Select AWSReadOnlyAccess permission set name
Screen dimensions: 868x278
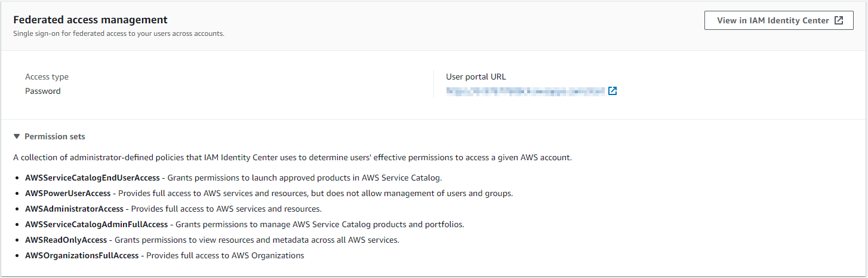coord(66,240)
